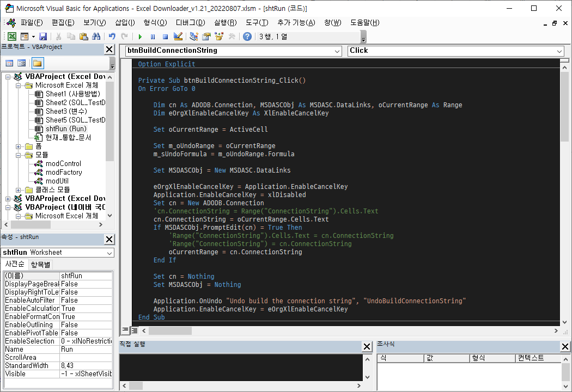
Task: Click View Object icon in project panel
Action: tap(22, 63)
